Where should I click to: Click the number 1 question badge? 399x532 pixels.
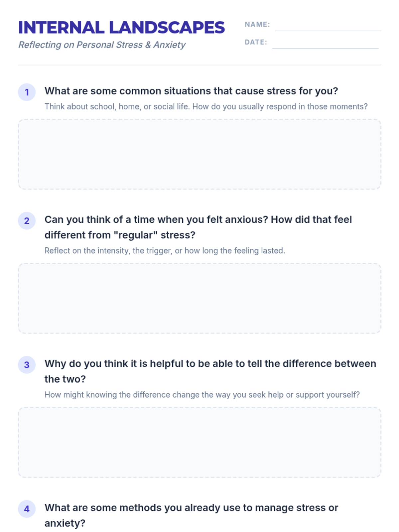click(x=27, y=92)
